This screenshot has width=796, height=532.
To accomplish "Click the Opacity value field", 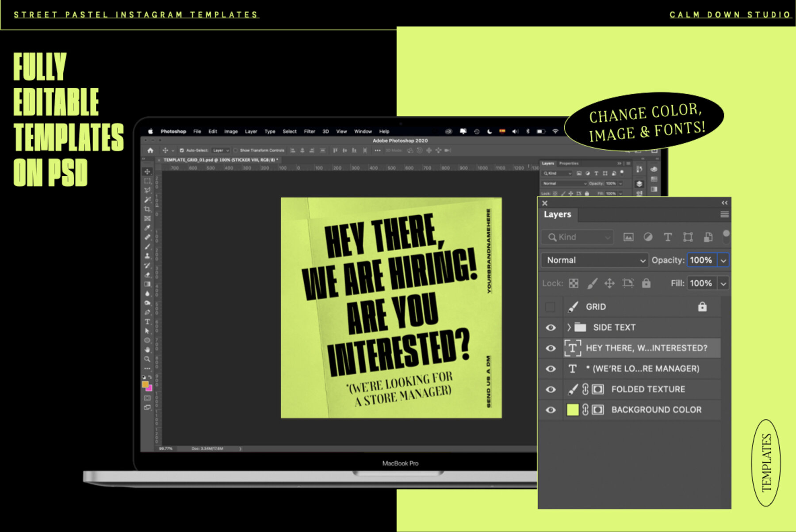I will [x=701, y=260].
